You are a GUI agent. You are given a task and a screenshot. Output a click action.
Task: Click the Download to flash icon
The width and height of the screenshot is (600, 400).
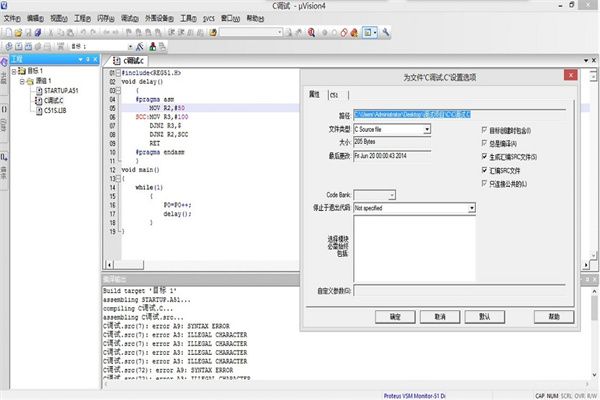60,46
